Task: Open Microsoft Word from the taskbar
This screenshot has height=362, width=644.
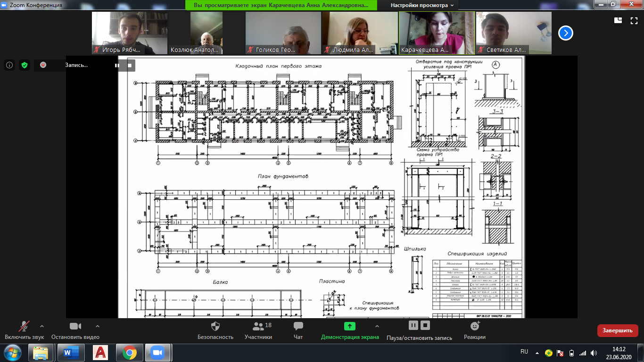Action: (x=71, y=353)
